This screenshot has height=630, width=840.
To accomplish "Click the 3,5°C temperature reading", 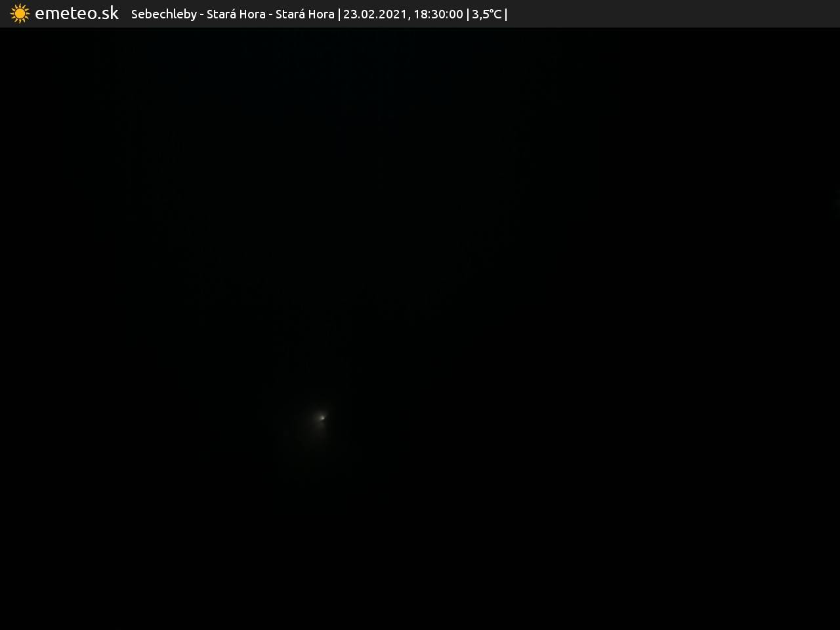I will point(486,14).
